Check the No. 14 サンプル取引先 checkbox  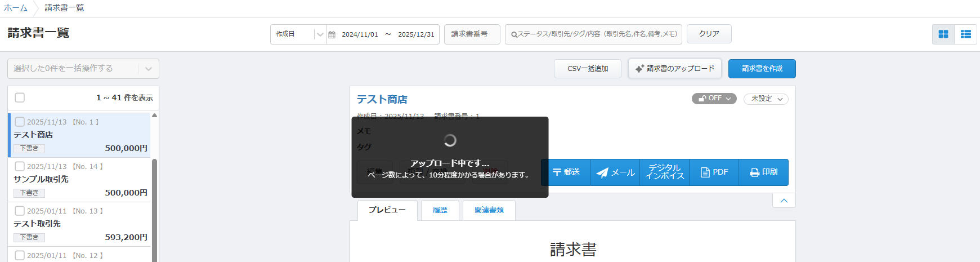[20, 166]
